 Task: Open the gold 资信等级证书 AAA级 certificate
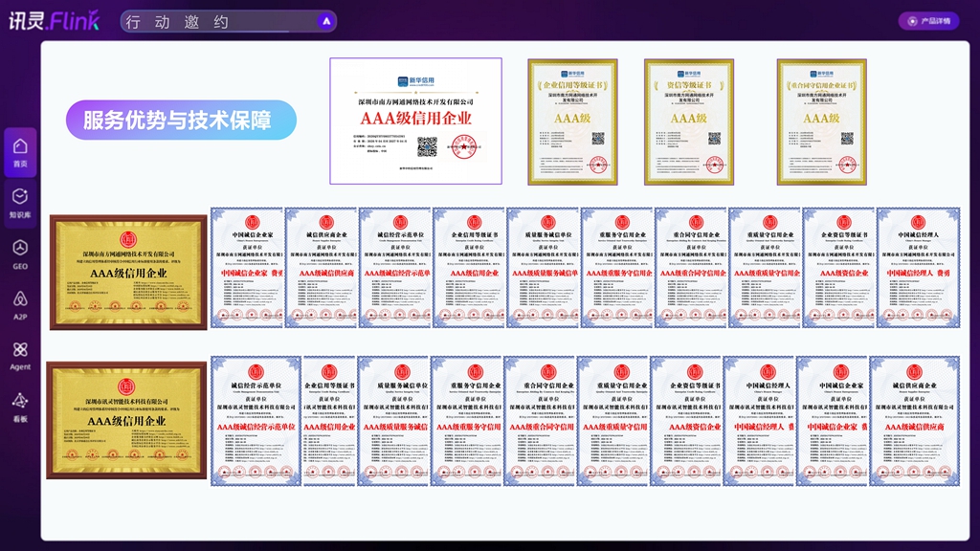[x=689, y=121]
